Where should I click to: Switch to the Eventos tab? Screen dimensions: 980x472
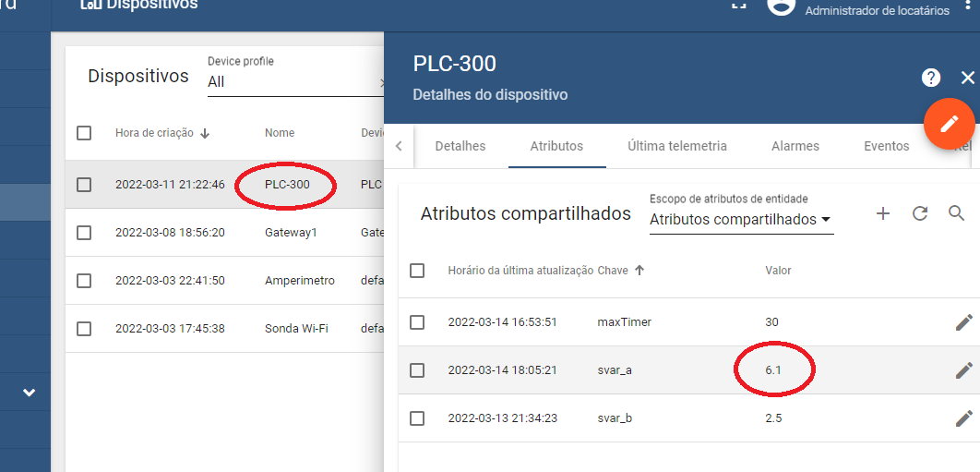point(886,146)
